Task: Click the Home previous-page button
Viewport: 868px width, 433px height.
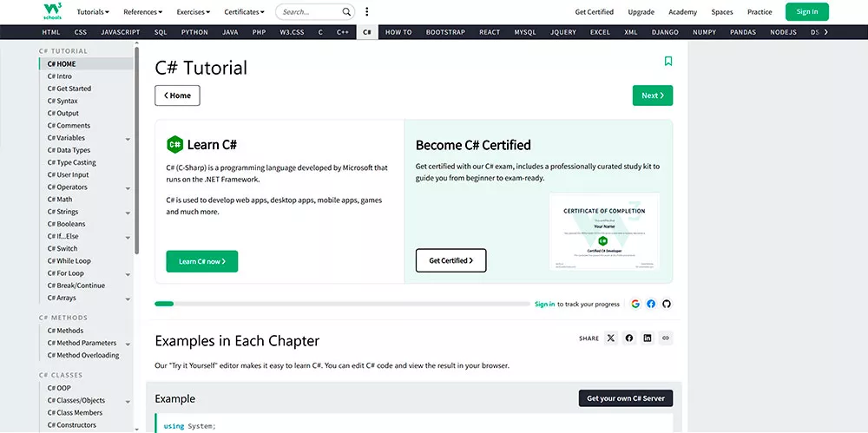Action: (177, 95)
